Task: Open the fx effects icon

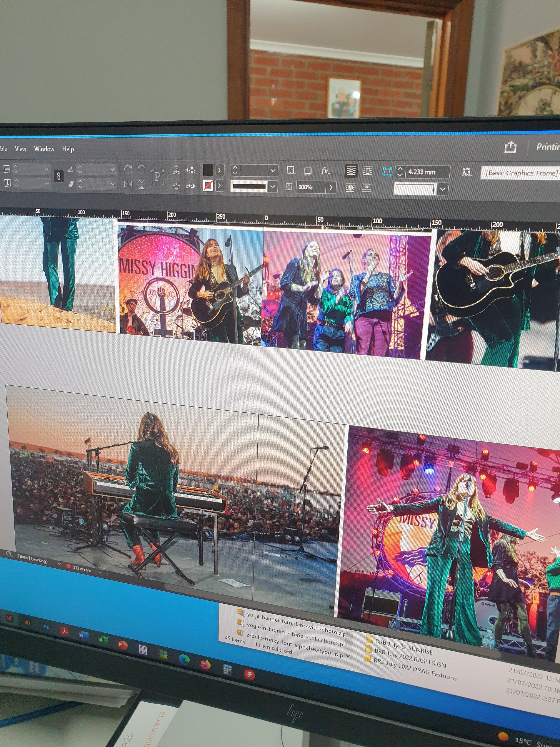Action: 325,171
